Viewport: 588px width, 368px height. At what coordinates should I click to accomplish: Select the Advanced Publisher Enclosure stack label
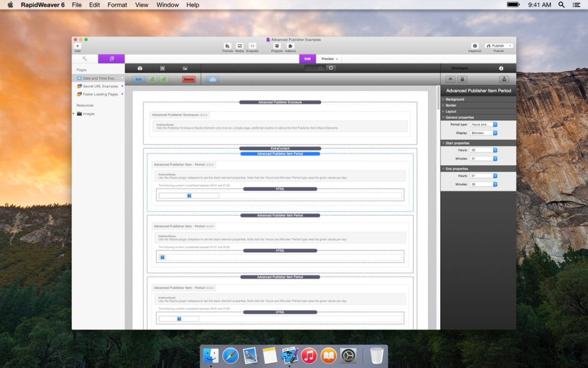point(280,102)
